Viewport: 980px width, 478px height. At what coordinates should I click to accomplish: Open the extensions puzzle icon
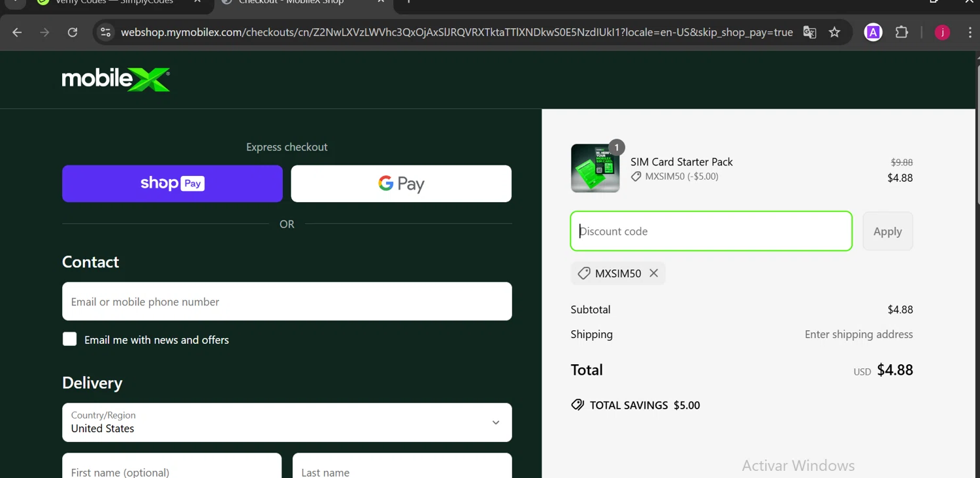(x=902, y=32)
